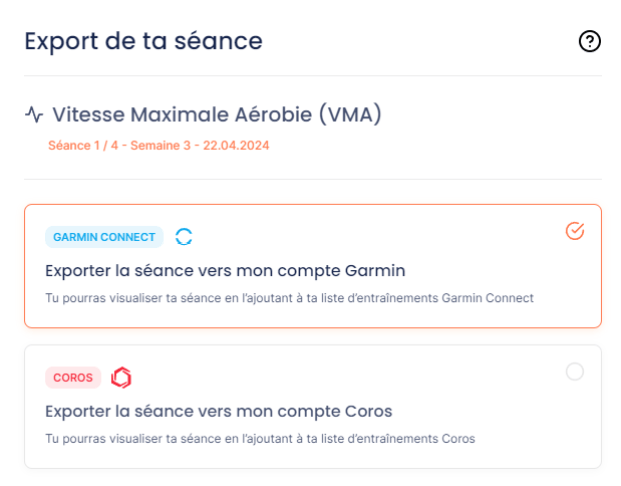Click the COROS pink badge label
The image size is (621, 486).
[73, 377]
